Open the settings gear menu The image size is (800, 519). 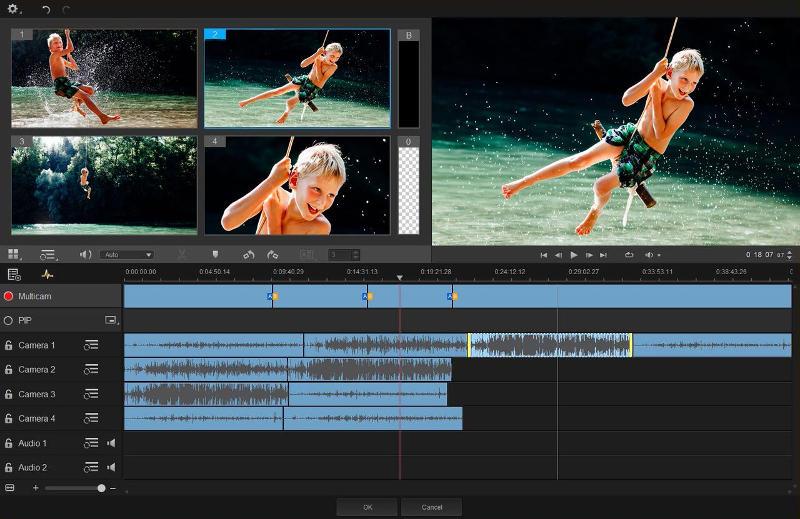(13, 9)
